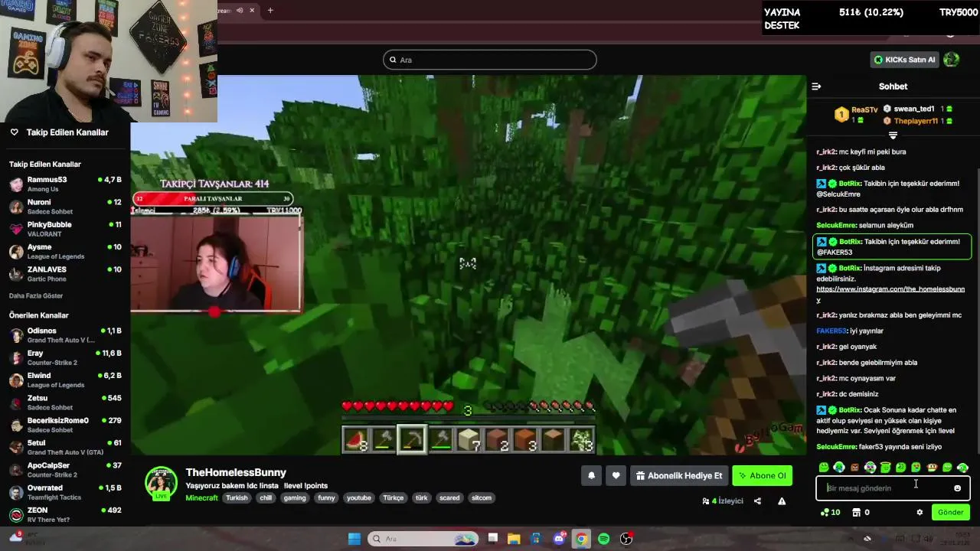The image size is (980, 551).
Task: Pick the last emote in the quick row
Action: click(962, 467)
